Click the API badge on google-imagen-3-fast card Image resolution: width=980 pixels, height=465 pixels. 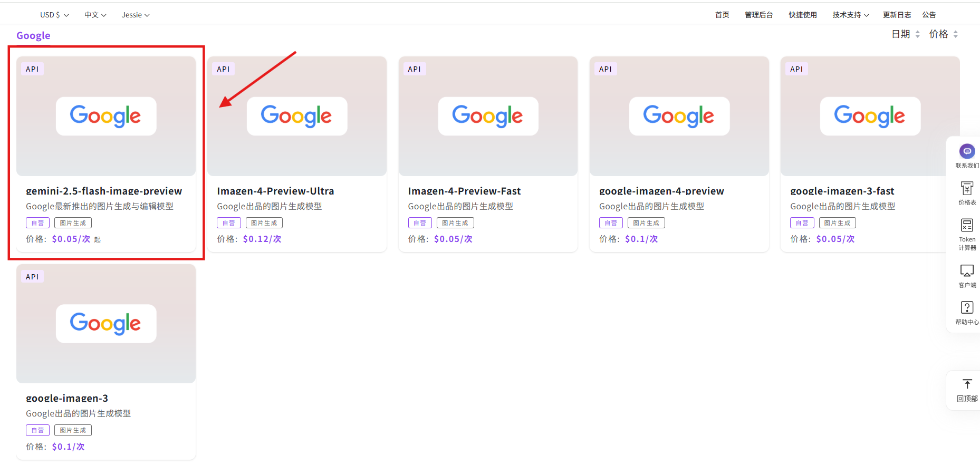[796, 69]
